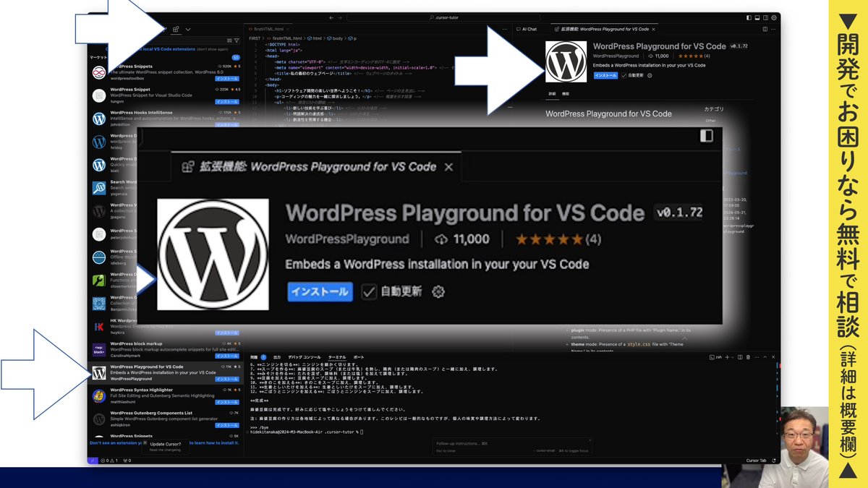Screen dimensions: 868x488
Task: Select the WordPress Playground row in the sidebar list
Action: pyautogui.click(x=166, y=373)
